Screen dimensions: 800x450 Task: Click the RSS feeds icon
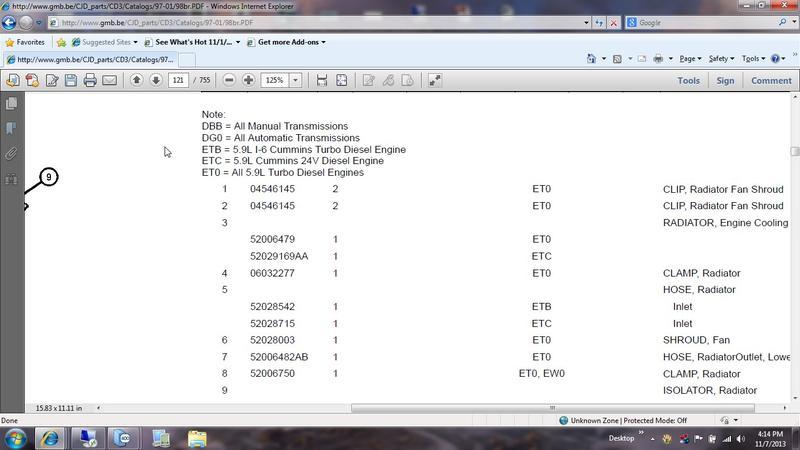tap(617, 59)
